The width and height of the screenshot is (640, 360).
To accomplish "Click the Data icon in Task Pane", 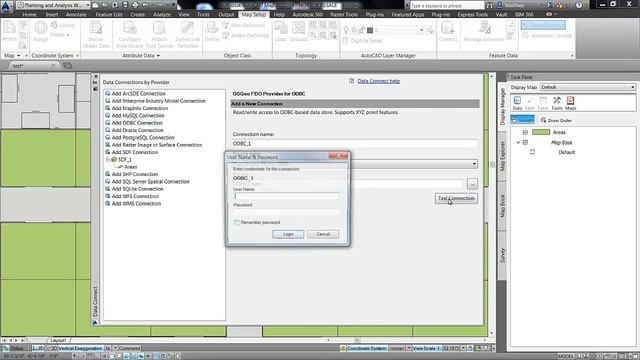I will 517,103.
